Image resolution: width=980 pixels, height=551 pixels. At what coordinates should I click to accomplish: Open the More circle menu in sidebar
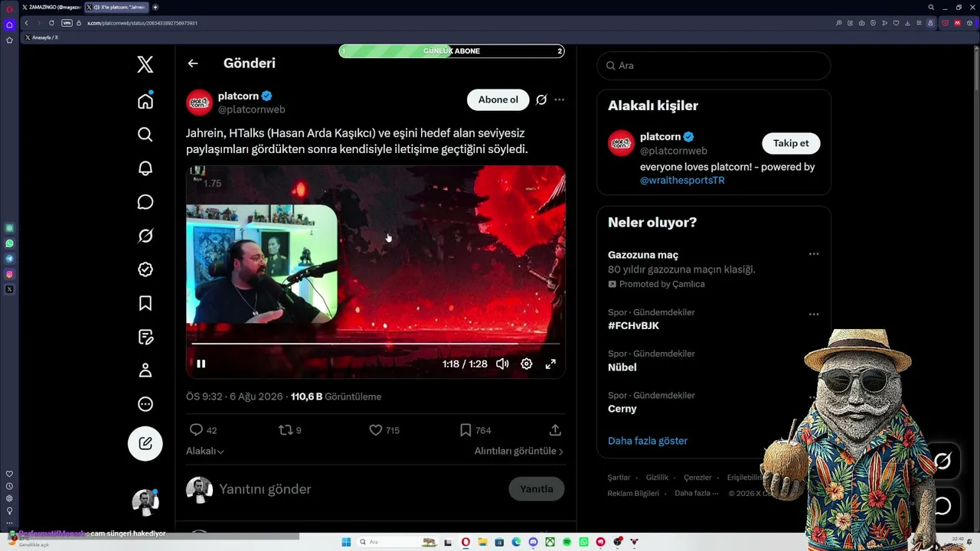coord(145,404)
